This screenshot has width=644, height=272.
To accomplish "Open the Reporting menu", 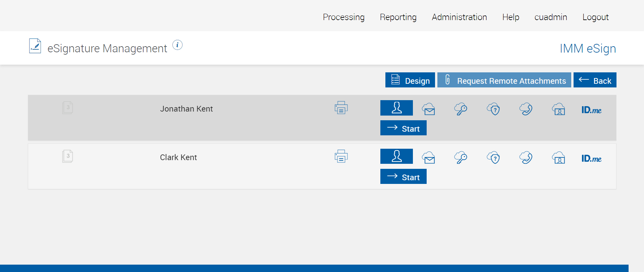I will click(398, 17).
